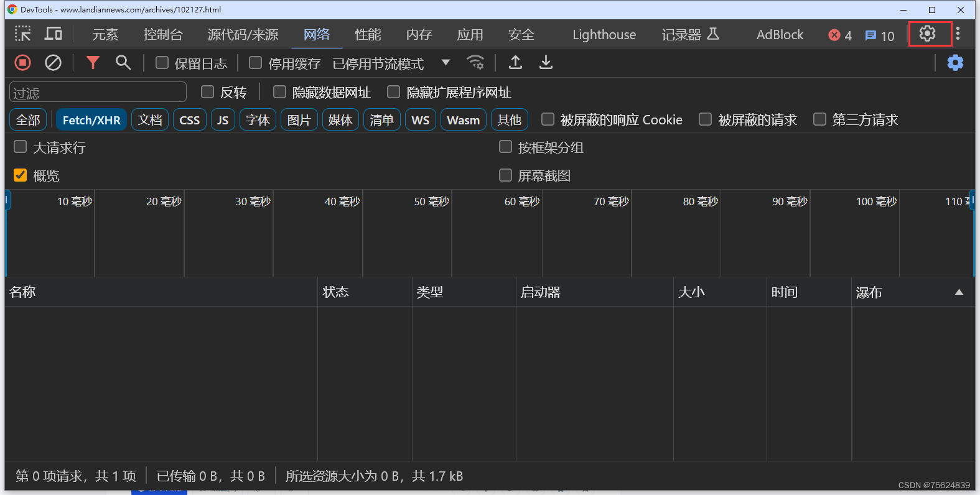Focus the 过滤 filter input
This screenshot has width=980, height=495.
tap(98, 92)
